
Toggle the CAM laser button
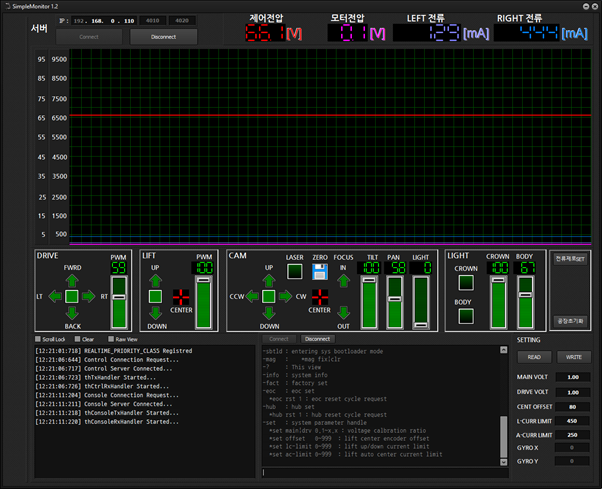[x=294, y=271]
